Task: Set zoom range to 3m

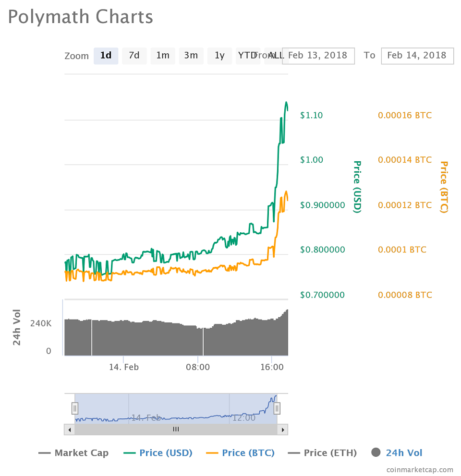Action: point(191,56)
